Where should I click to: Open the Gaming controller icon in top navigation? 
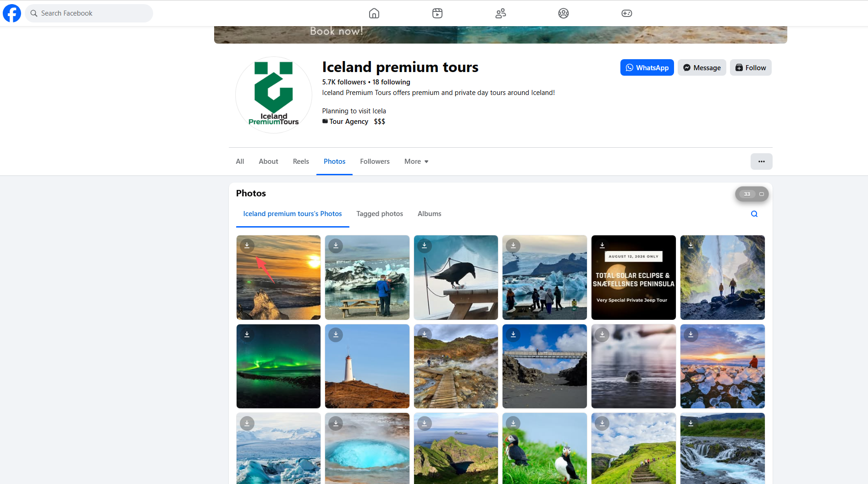click(627, 13)
